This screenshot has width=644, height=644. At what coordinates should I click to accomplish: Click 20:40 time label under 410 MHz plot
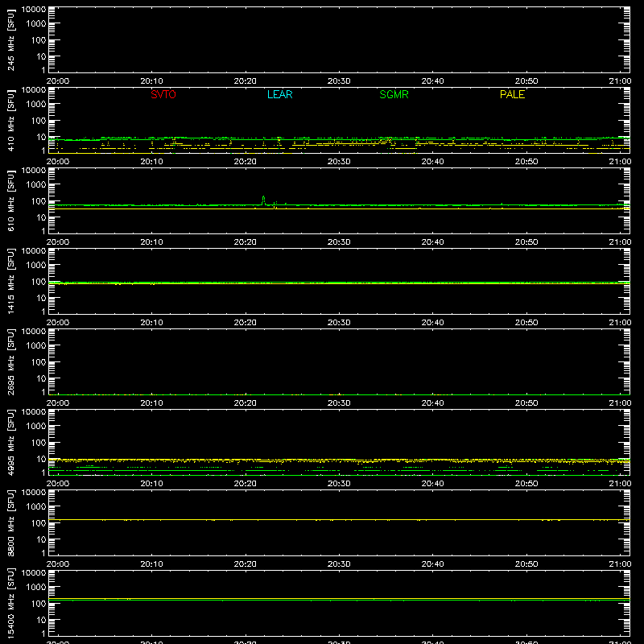[x=432, y=162]
